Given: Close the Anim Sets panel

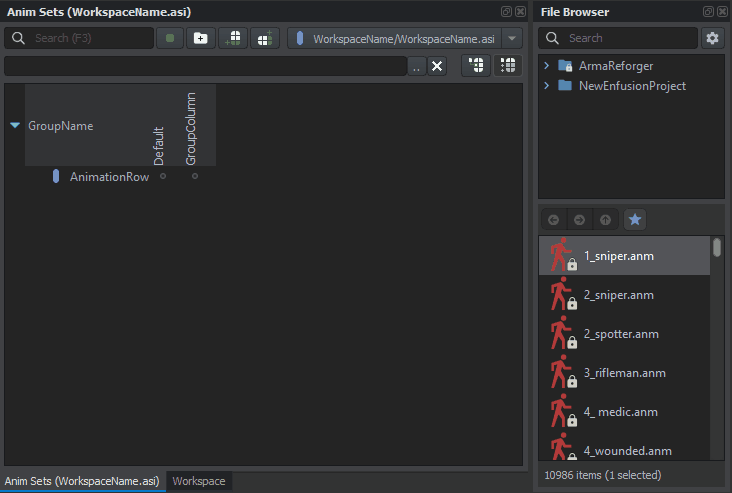Looking at the screenshot, I should tap(521, 12).
